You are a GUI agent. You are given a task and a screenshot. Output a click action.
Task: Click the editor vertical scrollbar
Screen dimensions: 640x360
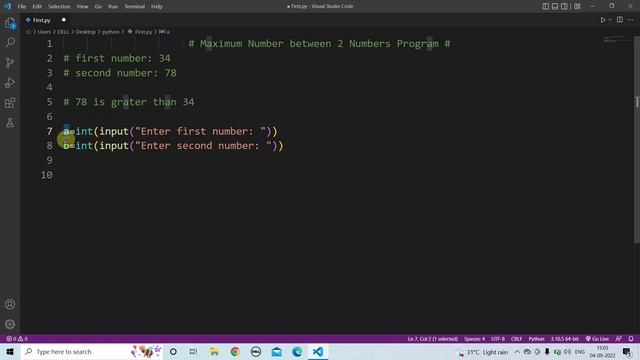637,139
